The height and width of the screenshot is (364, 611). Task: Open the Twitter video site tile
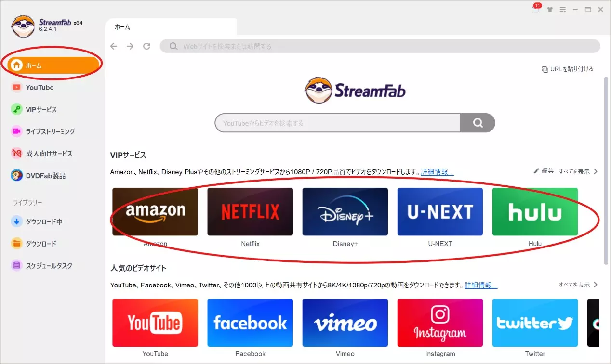535,323
